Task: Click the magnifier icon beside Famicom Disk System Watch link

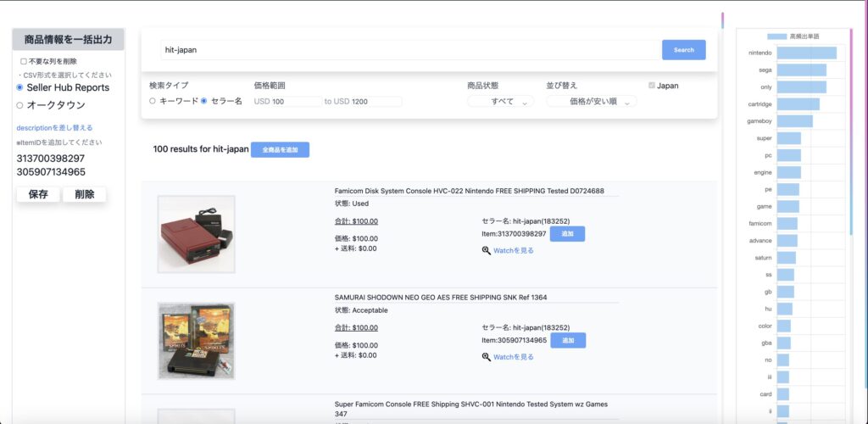Action: point(486,251)
